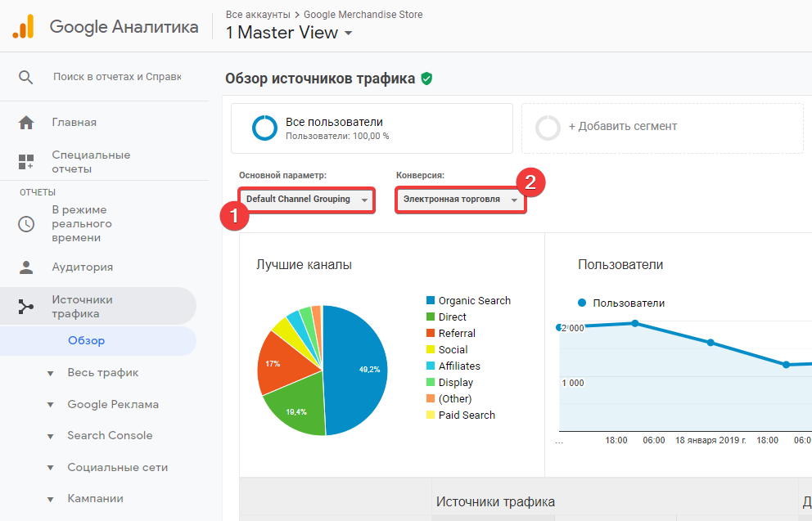Expand Весь трафик submenu
This screenshot has width=812, height=521.
coord(50,374)
